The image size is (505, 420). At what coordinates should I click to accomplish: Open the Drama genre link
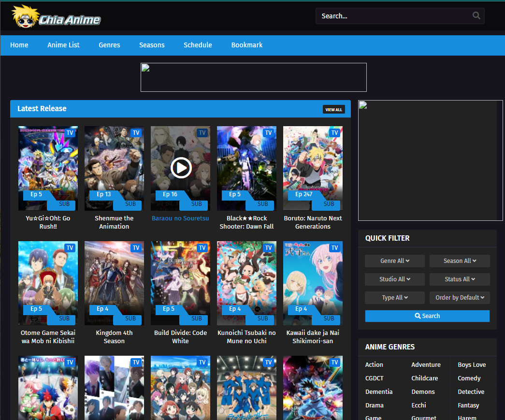point(374,405)
